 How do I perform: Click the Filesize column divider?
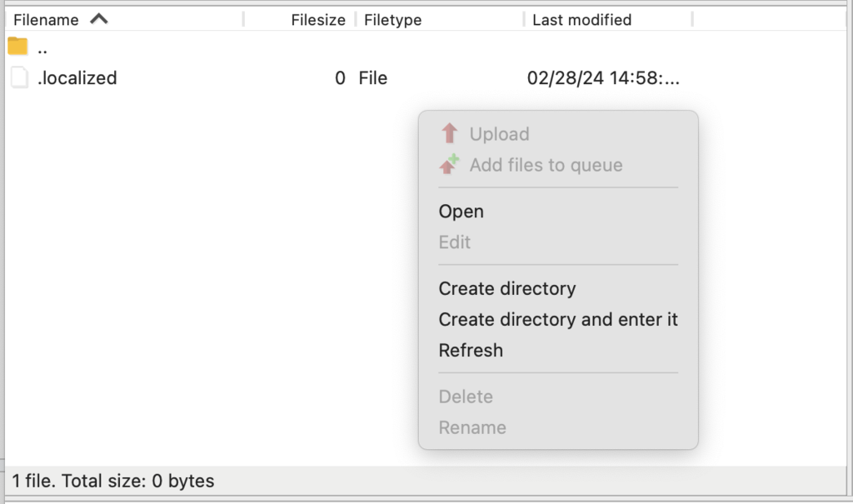[354, 19]
